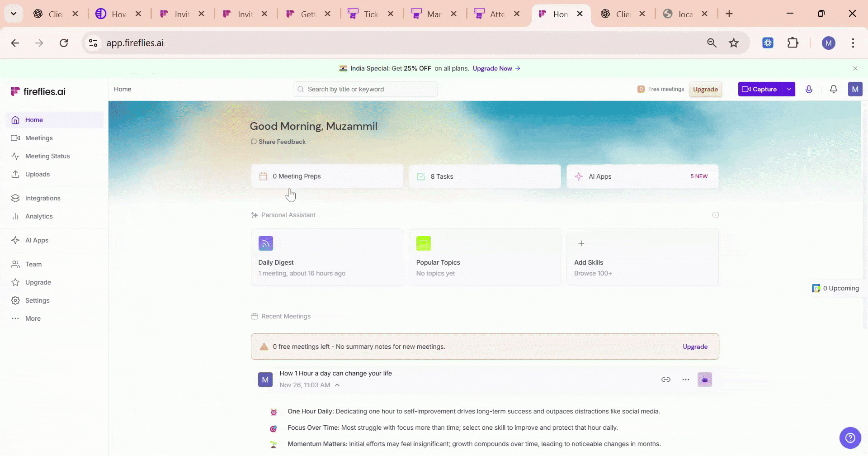The height and width of the screenshot is (456, 868).
Task: Click the notifications bell icon
Action: pos(833,89)
